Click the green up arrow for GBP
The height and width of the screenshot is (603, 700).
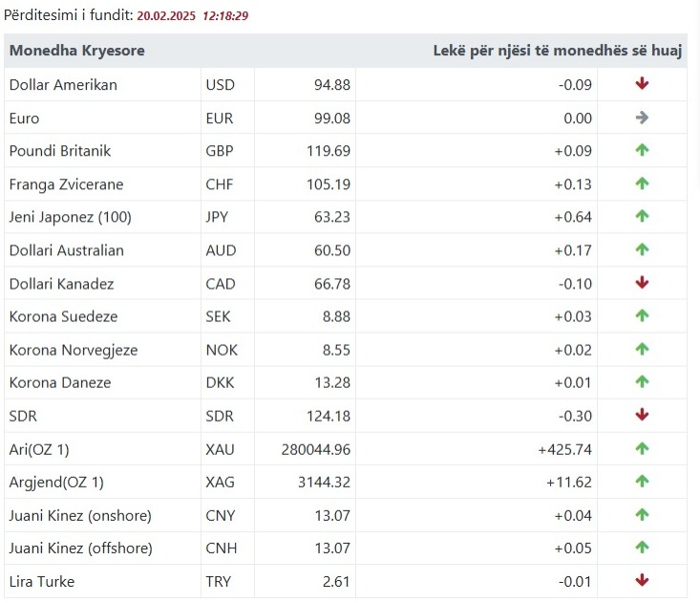[x=642, y=150]
